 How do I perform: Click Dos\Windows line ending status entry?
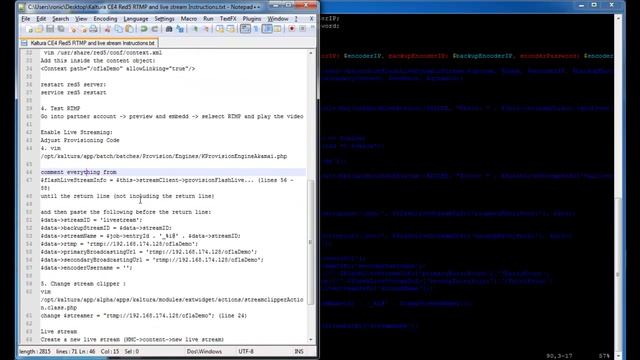pos(204,351)
